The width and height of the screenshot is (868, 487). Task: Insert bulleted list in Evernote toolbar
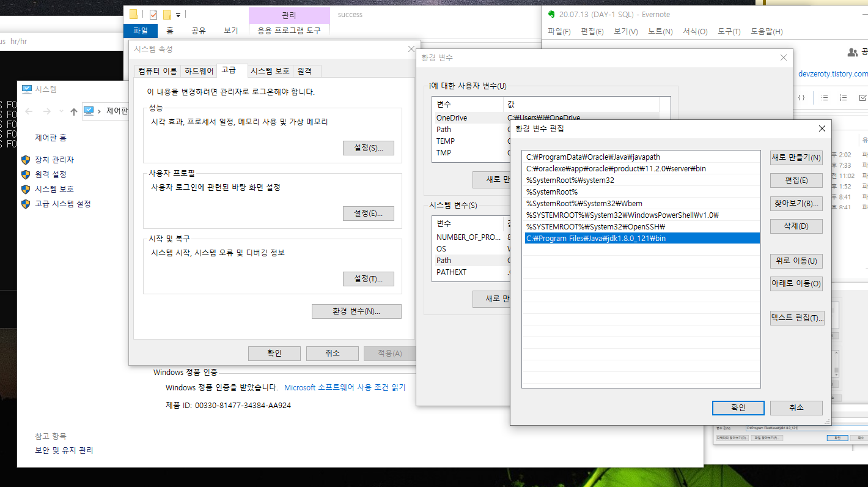coord(824,97)
